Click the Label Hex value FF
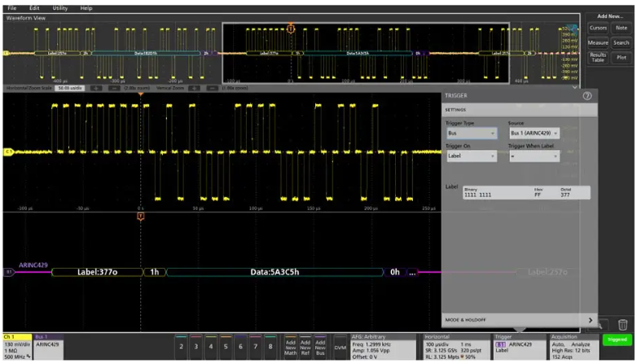The height and width of the screenshot is (364, 637). pyautogui.click(x=538, y=195)
